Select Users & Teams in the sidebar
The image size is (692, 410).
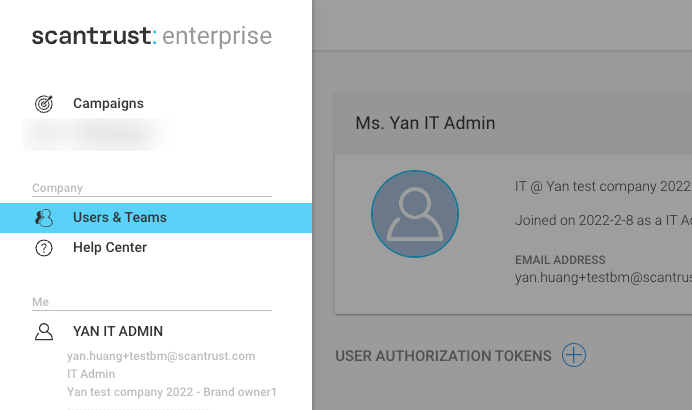tap(120, 218)
